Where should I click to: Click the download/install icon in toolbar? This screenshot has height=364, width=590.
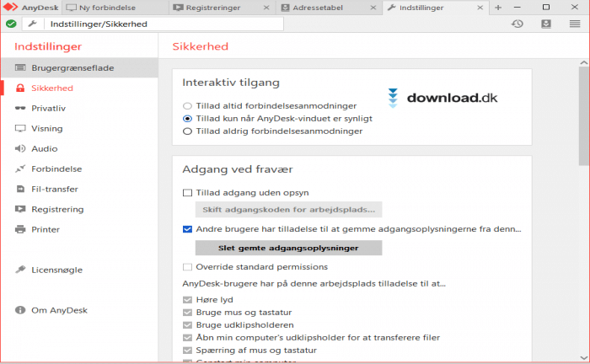546,24
